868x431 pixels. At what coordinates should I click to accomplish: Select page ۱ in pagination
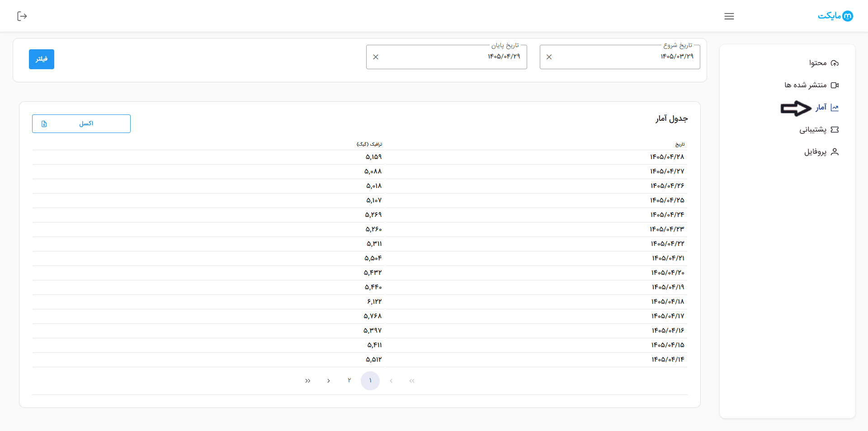pyautogui.click(x=370, y=381)
